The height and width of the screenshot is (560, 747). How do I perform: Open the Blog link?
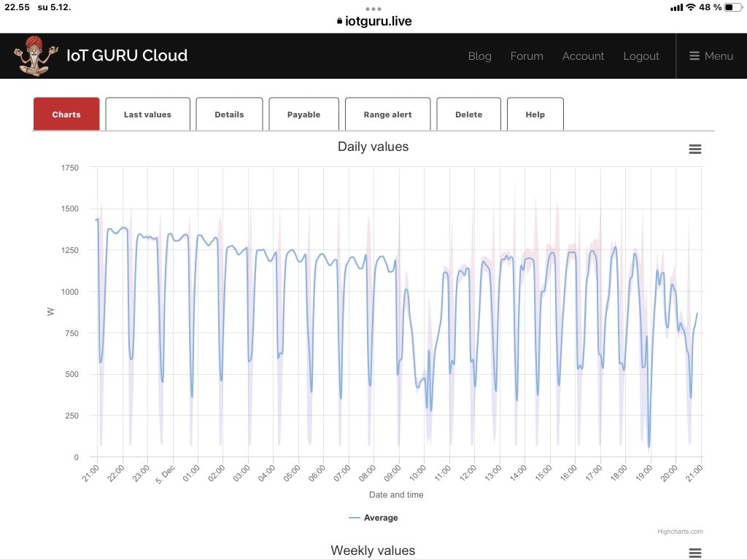479,56
